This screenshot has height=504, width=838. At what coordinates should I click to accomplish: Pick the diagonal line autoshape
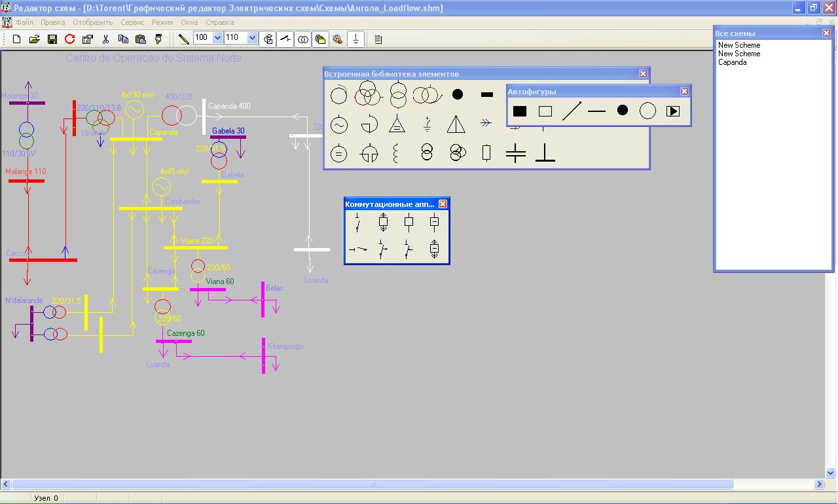coord(572,111)
